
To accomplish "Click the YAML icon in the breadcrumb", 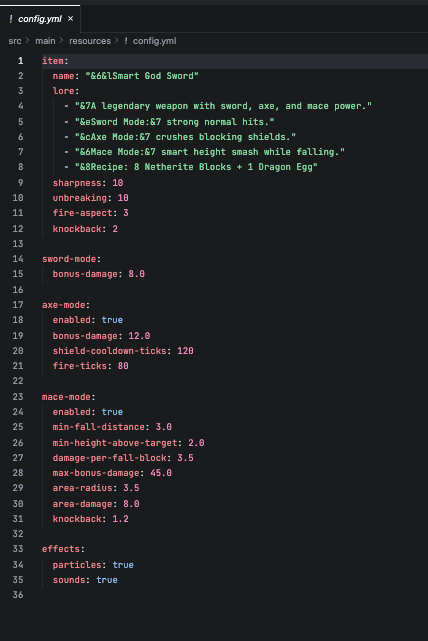I will coord(126,41).
